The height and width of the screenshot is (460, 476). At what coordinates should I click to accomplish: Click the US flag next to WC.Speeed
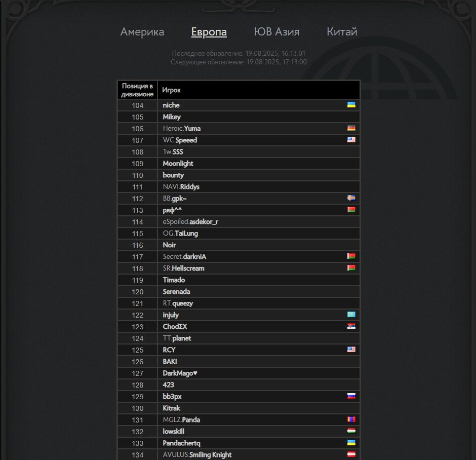351,140
